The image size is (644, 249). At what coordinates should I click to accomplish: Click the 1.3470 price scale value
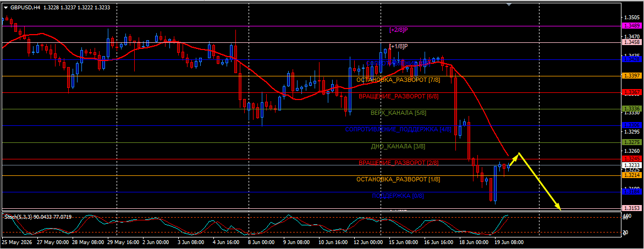coord(632,36)
